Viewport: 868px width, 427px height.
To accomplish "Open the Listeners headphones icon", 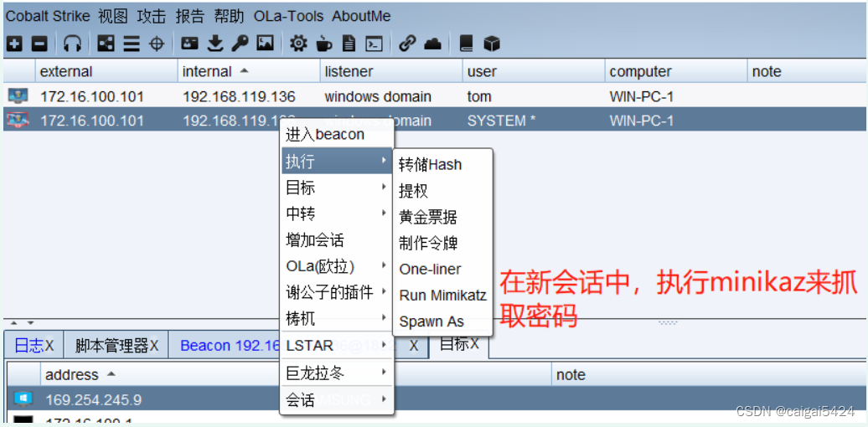I will pyautogui.click(x=73, y=44).
